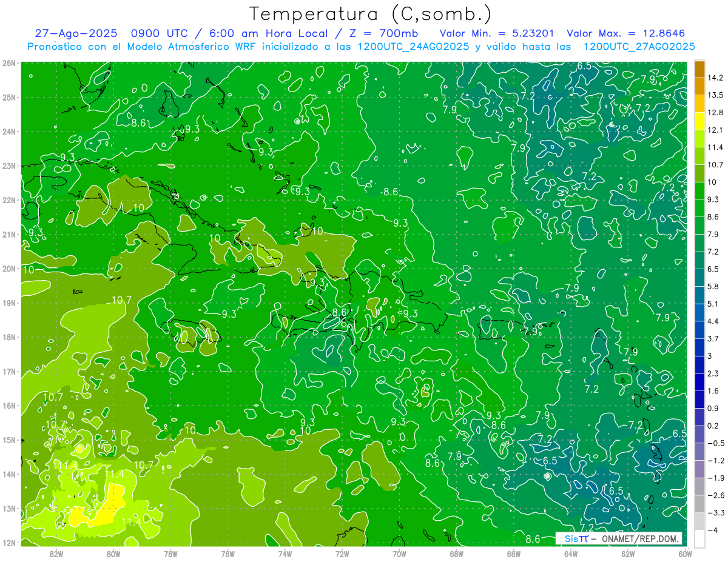Viewport: 728px width, 562px height.
Task: Click the 26N latitude axis label
Action: pyautogui.click(x=9, y=63)
